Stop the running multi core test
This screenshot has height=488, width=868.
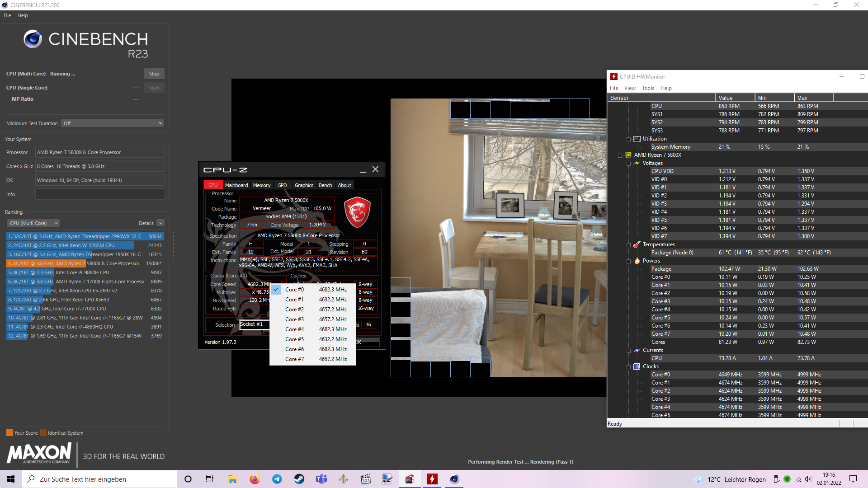(x=154, y=74)
